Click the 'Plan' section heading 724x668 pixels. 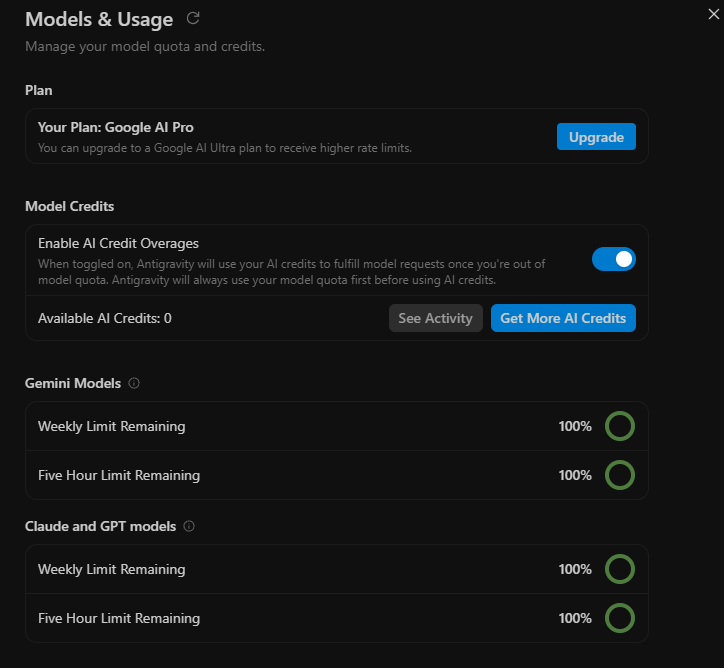(x=38, y=90)
